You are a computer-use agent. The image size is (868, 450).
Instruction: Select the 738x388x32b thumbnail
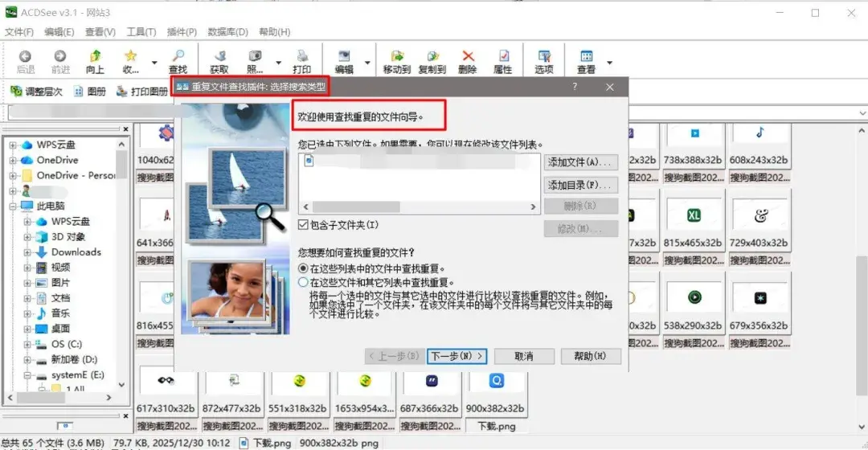693,153
